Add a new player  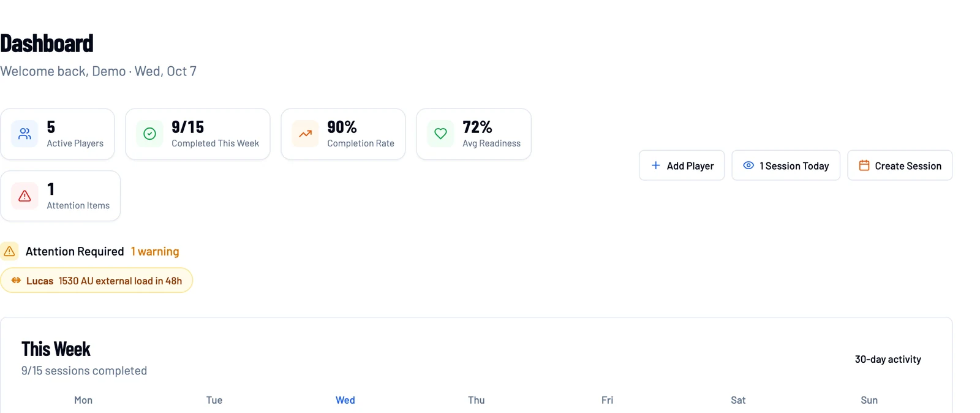point(682,165)
